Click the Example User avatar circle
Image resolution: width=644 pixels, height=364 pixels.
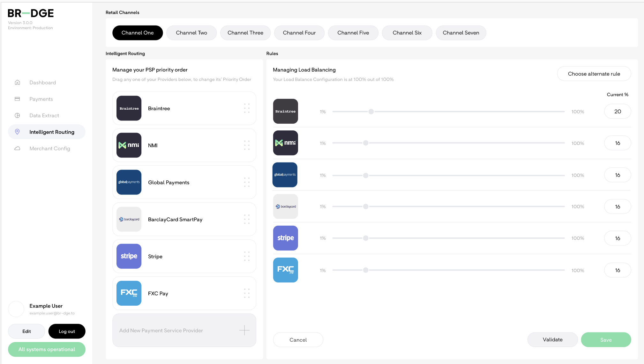(x=16, y=309)
